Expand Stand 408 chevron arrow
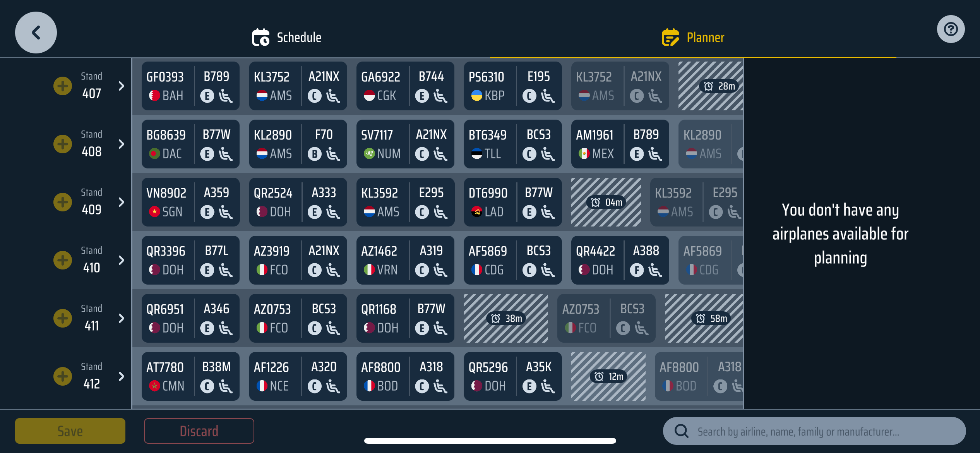Viewport: 980px width, 453px height. coord(121,144)
